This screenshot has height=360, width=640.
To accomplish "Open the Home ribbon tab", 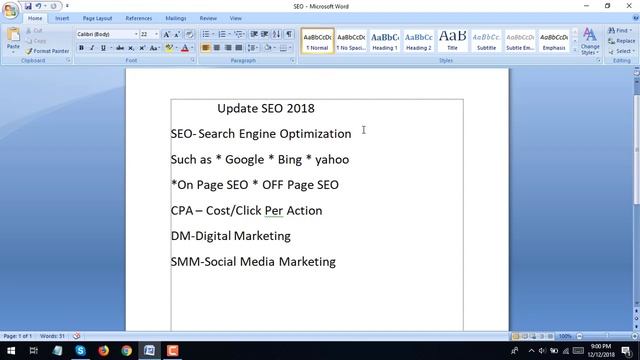I will coord(35,18).
